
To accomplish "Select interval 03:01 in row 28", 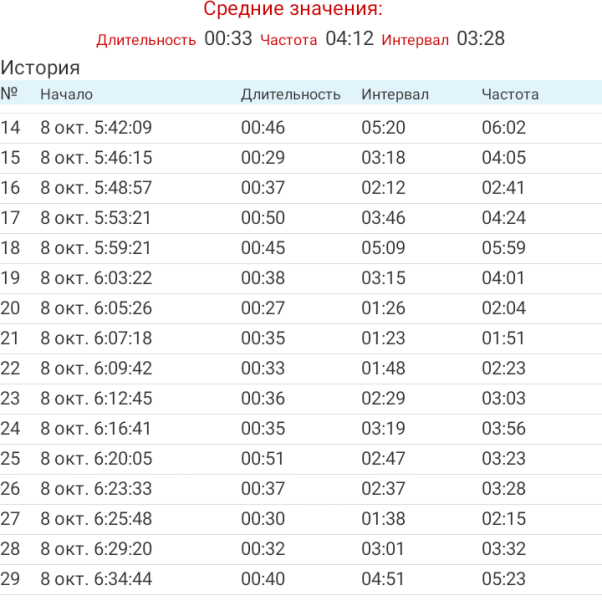I will [x=382, y=549].
